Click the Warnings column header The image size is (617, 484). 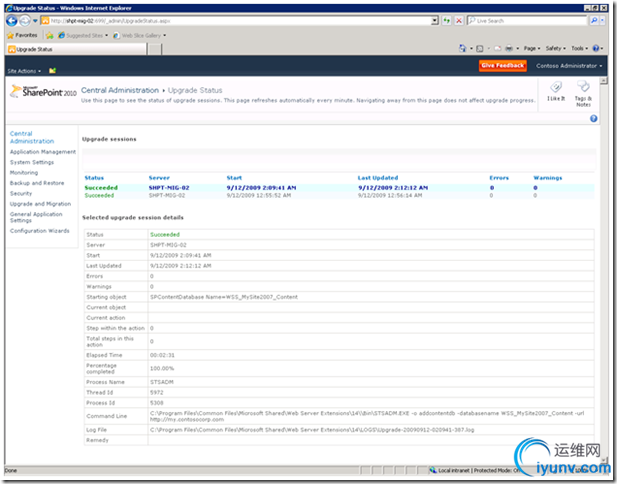[548, 178]
